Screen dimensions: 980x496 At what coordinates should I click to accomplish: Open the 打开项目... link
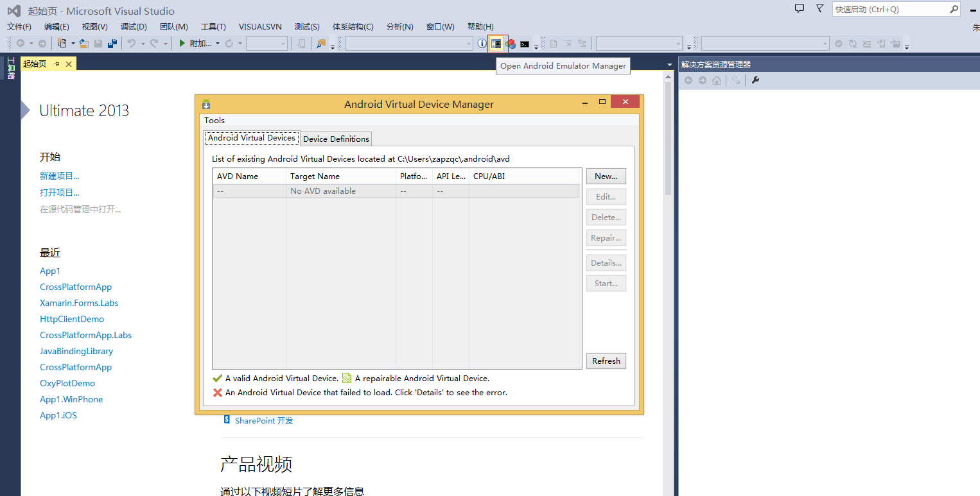60,192
